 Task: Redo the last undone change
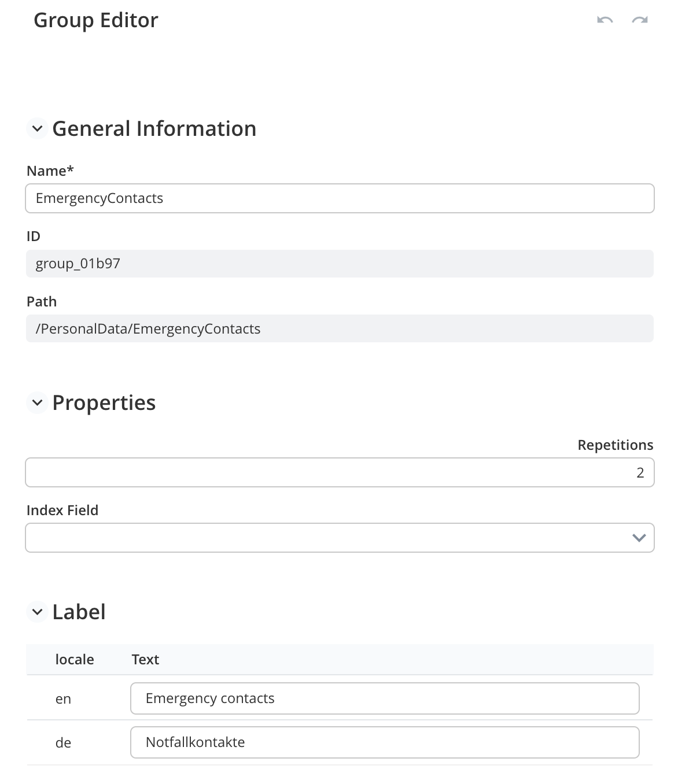pyautogui.click(x=640, y=20)
